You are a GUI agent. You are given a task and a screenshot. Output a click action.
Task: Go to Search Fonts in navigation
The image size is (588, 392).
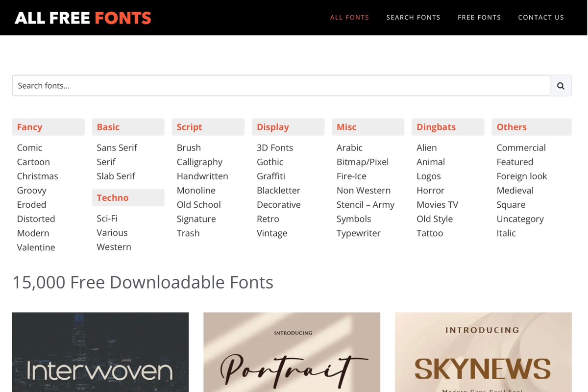click(x=413, y=18)
